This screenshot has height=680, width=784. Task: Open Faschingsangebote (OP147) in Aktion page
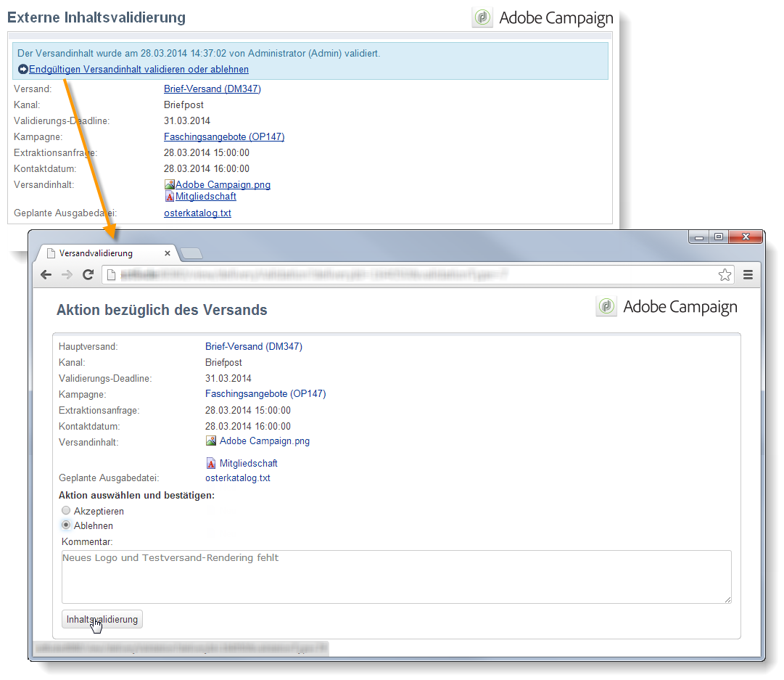(265, 394)
